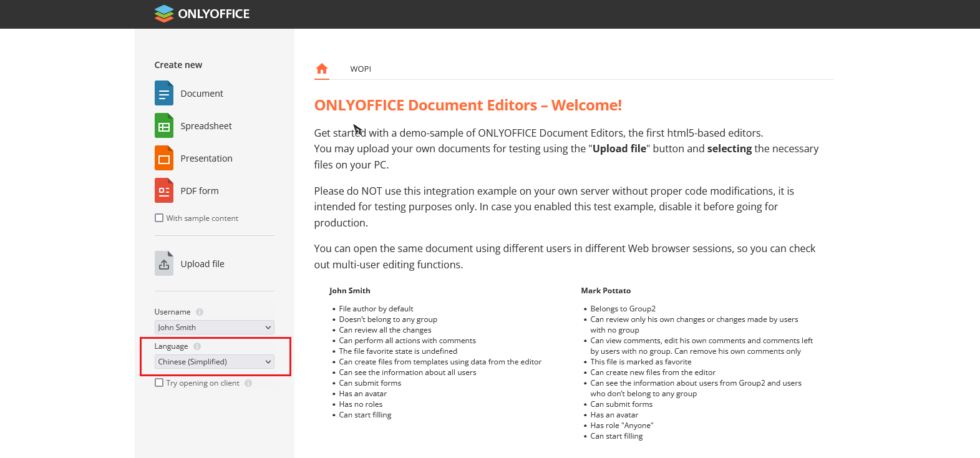980x458 pixels.
Task: Select the home tab with house icon
Action: point(322,69)
